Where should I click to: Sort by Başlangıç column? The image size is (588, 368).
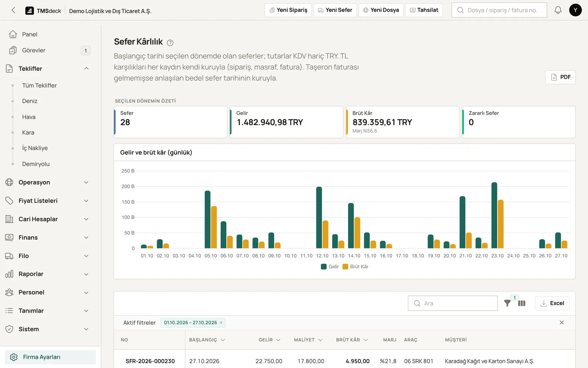[207, 340]
